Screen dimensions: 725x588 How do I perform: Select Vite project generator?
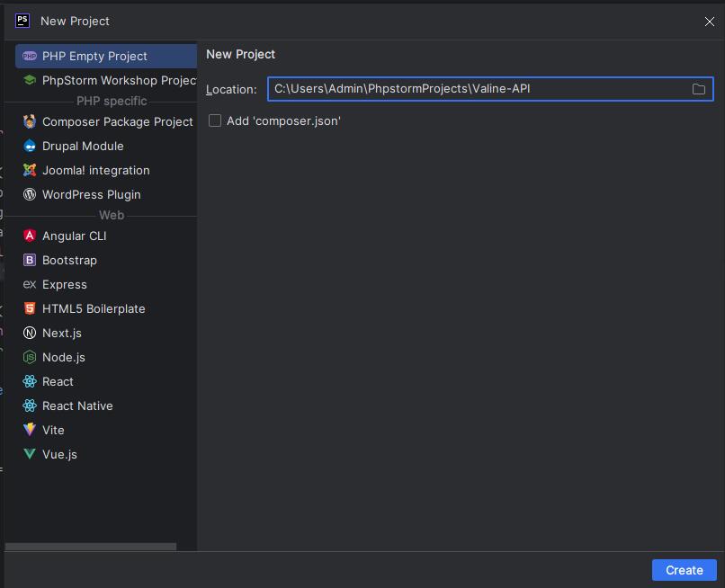(106, 430)
